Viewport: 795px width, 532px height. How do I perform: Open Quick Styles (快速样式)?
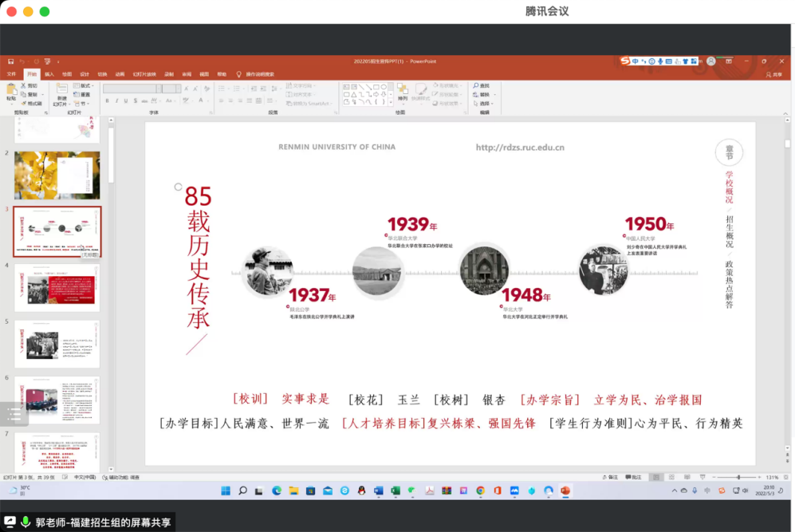(420, 93)
